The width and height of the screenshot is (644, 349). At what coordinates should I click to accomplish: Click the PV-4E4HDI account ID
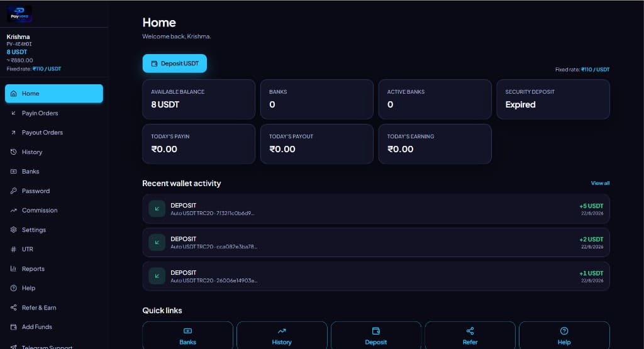(x=19, y=45)
